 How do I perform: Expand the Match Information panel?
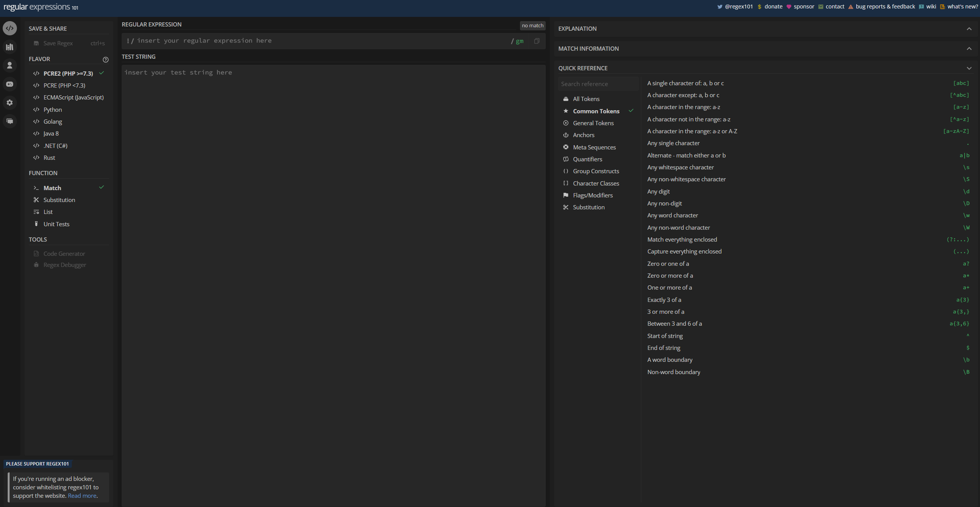pos(969,49)
